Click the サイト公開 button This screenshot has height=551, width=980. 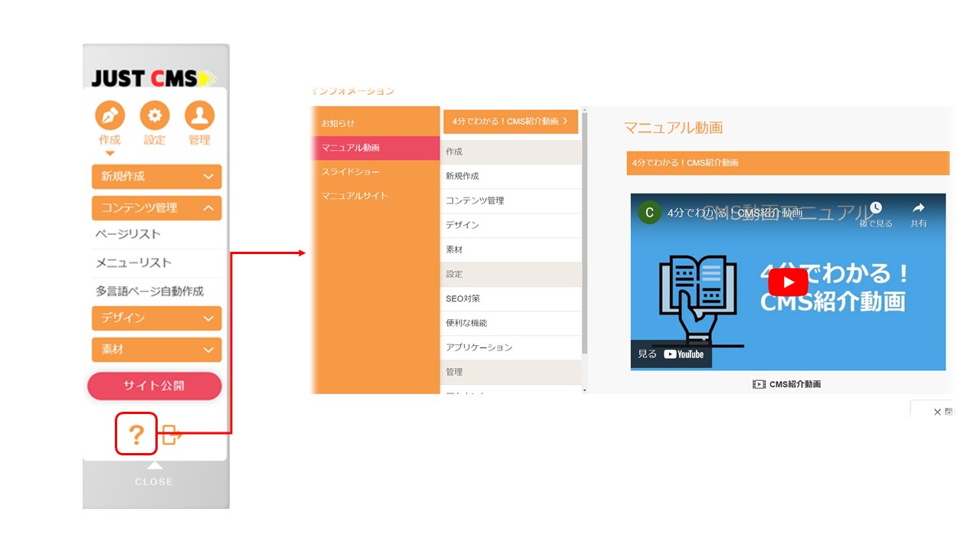[x=155, y=386]
